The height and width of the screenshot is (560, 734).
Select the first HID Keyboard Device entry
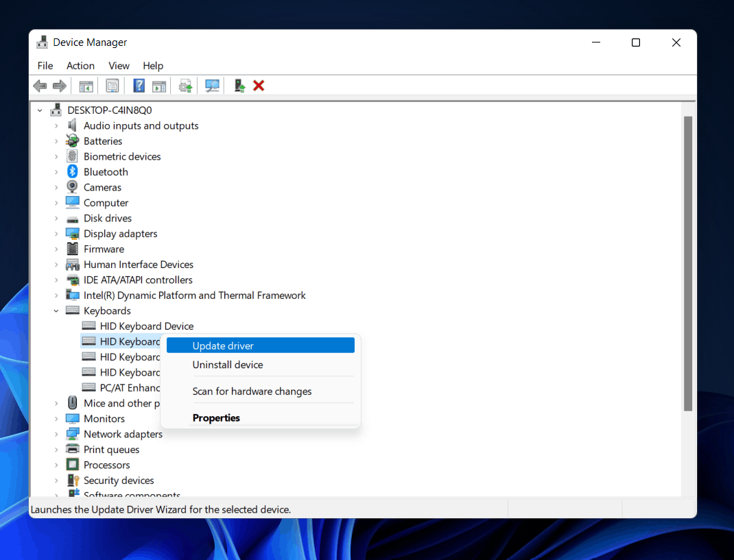[x=147, y=326]
